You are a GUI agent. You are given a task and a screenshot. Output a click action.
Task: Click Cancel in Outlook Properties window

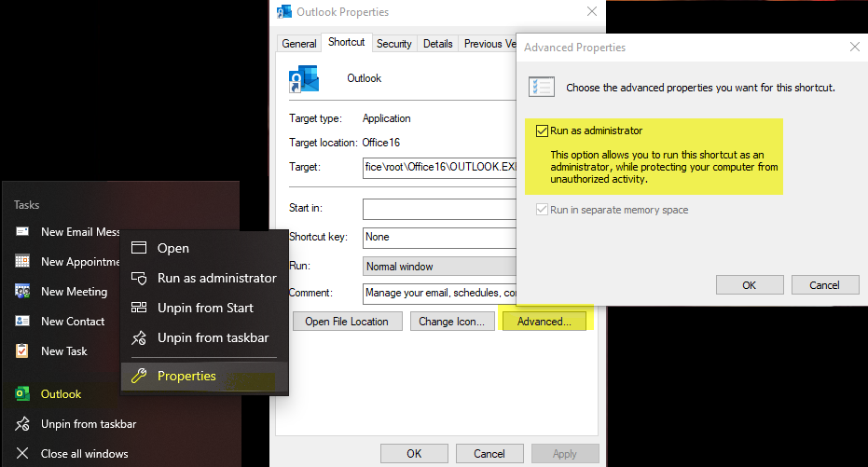tap(489, 454)
